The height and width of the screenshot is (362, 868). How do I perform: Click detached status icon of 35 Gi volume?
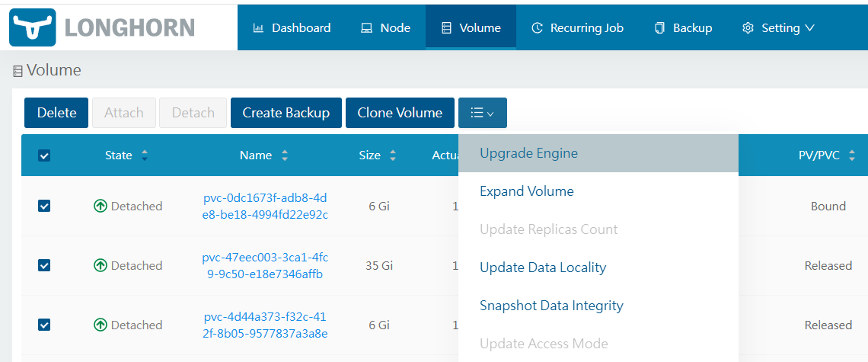[x=101, y=265]
